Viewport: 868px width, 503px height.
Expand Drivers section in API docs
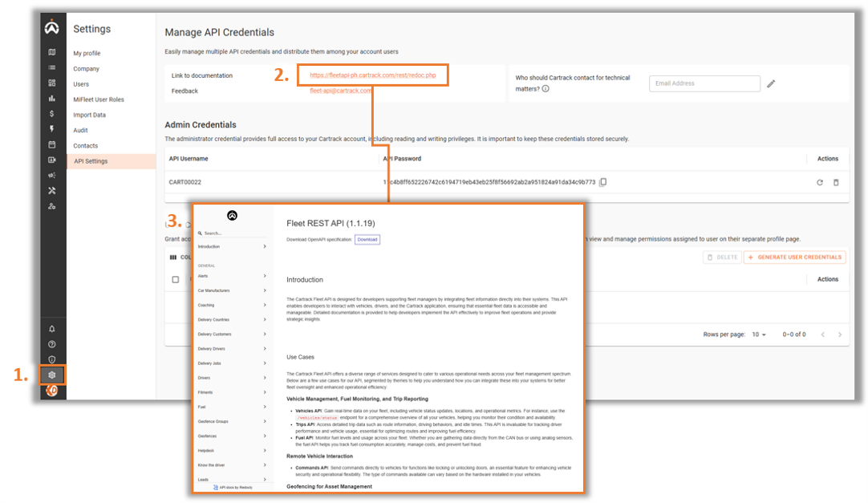[233, 378]
